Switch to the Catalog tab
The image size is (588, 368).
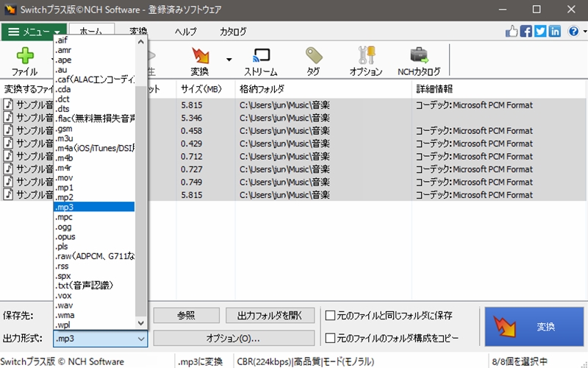pyautogui.click(x=233, y=32)
